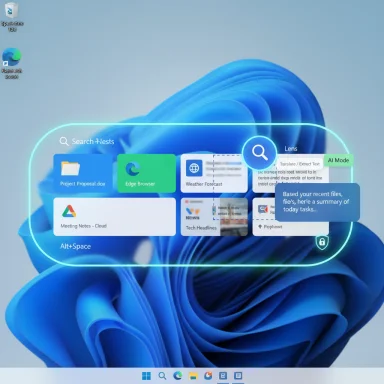Launch Microsoft Edge from the taskbar
Viewport: 384px width, 384px height.
click(178, 376)
